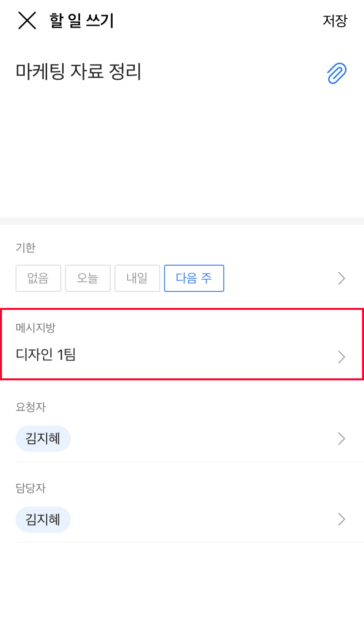
Task: Open assignee selection via the 담당자 chevron
Action: [x=341, y=519]
